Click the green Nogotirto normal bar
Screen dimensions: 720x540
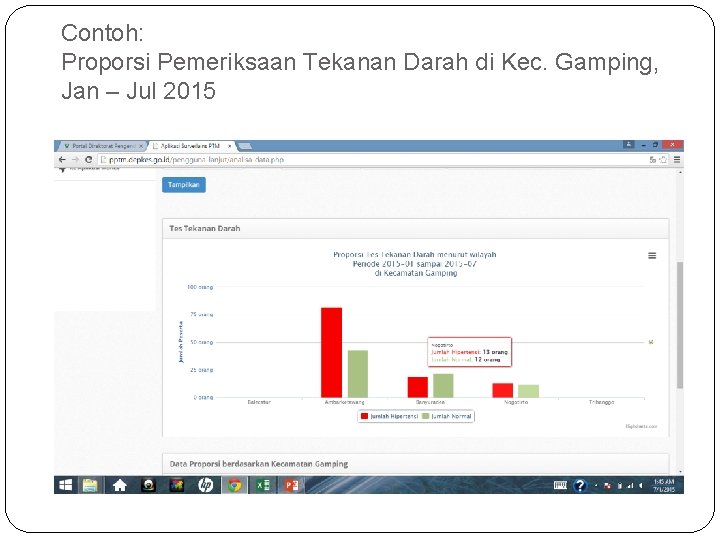(529, 391)
